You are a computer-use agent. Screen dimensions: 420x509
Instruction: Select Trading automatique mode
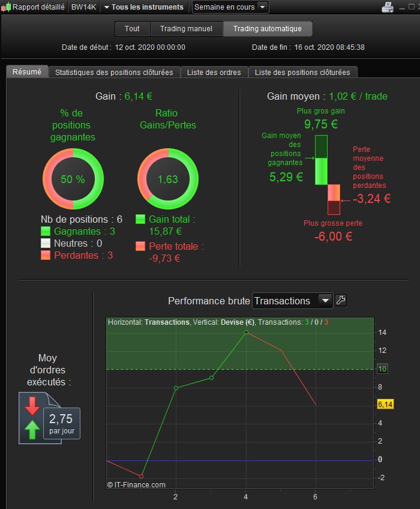(268, 29)
